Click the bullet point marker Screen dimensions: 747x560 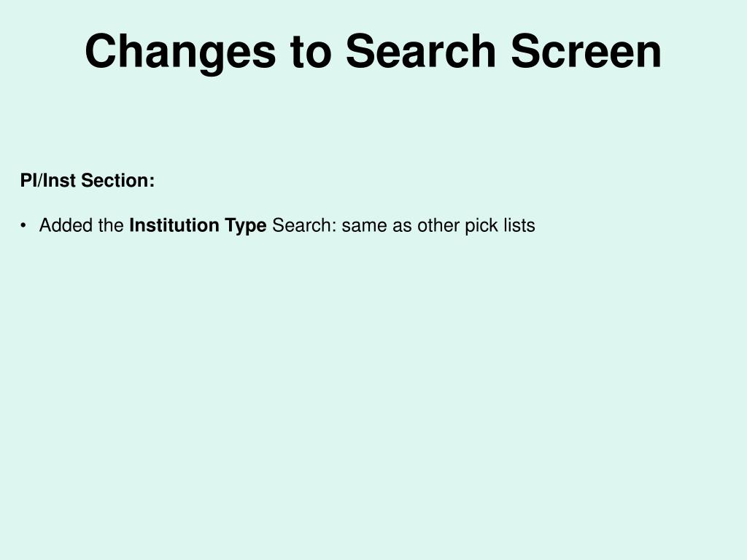click(x=23, y=226)
